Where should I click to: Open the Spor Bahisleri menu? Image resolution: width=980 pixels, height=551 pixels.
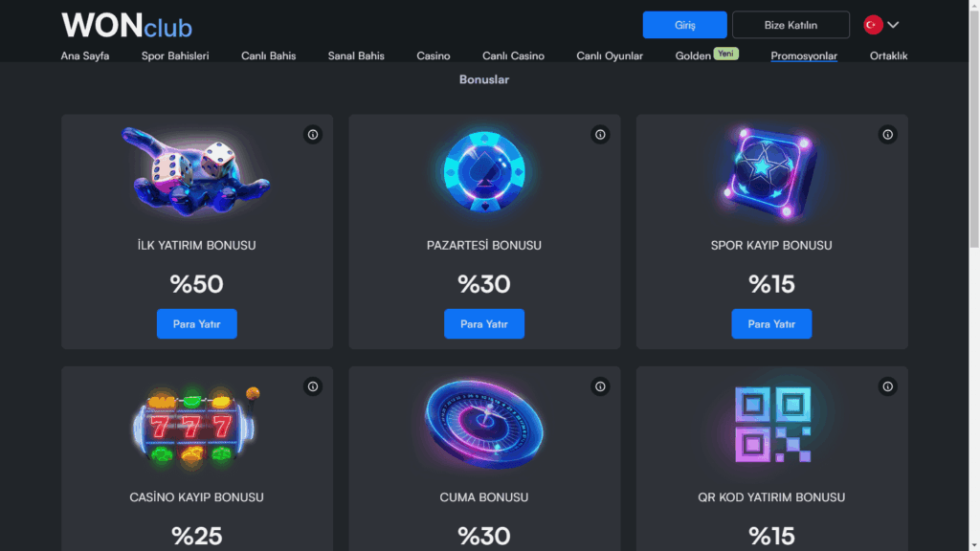pos(175,55)
